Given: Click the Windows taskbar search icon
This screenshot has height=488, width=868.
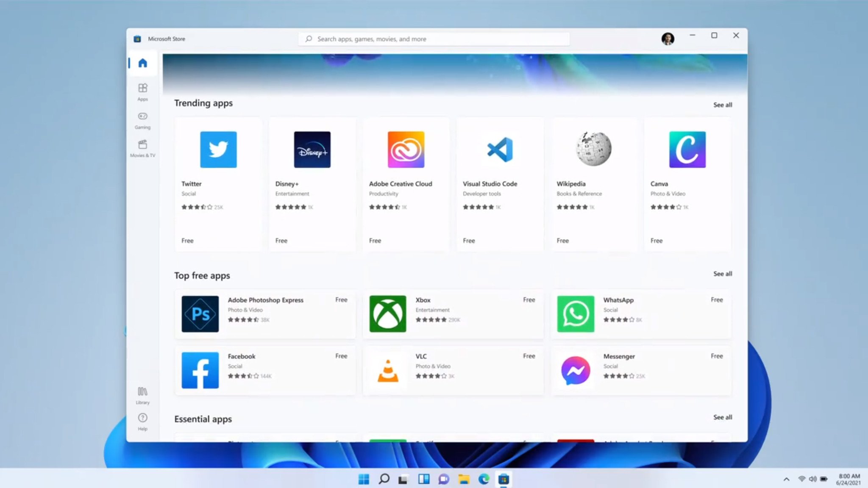Looking at the screenshot, I should pyautogui.click(x=384, y=479).
